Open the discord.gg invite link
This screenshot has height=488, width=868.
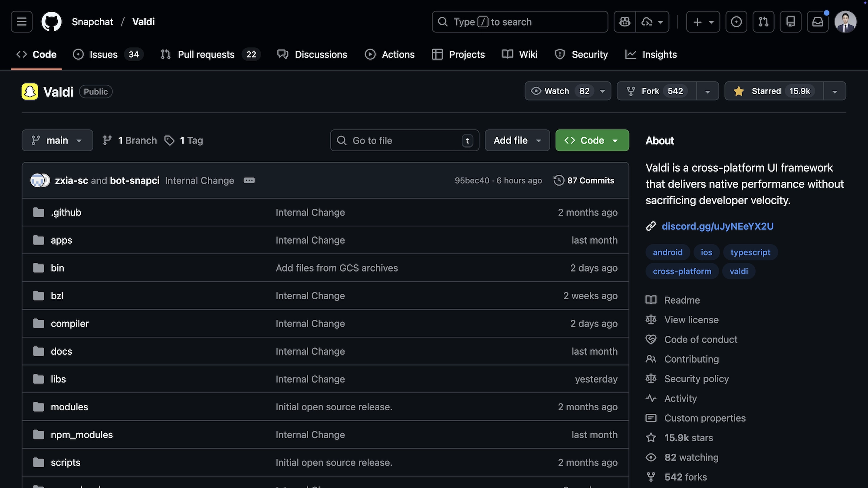(717, 226)
